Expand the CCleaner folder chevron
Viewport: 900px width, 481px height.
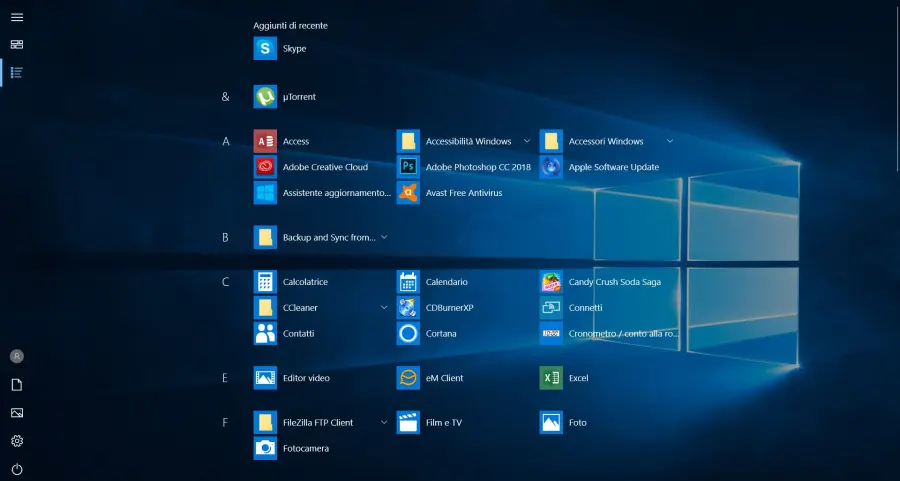pyautogui.click(x=384, y=308)
